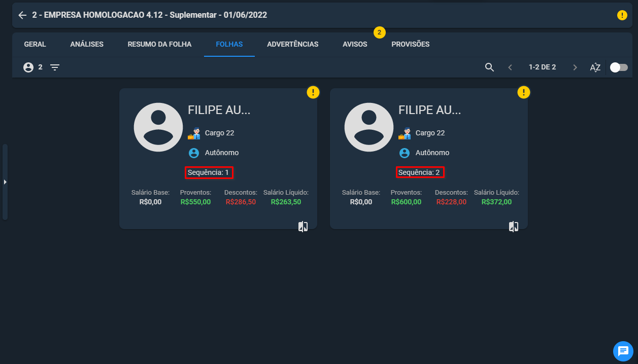Click compare icon on Sequência 2 card

click(514, 227)
